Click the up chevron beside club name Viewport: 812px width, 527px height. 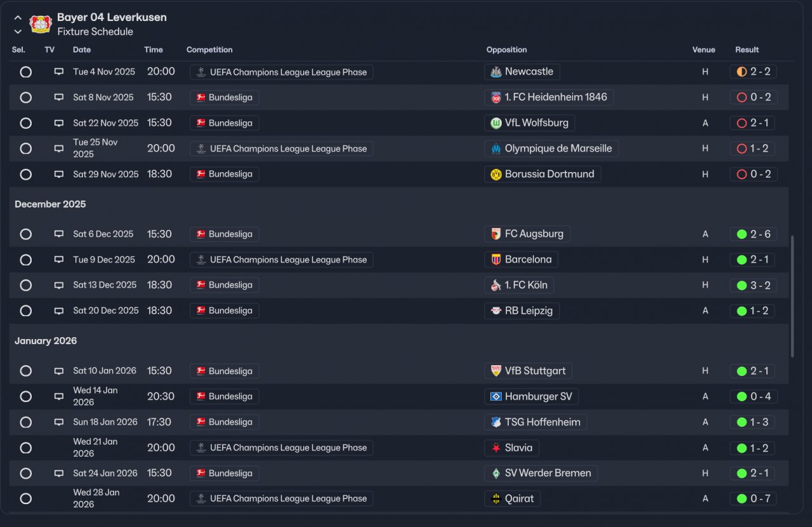[18, 18]
